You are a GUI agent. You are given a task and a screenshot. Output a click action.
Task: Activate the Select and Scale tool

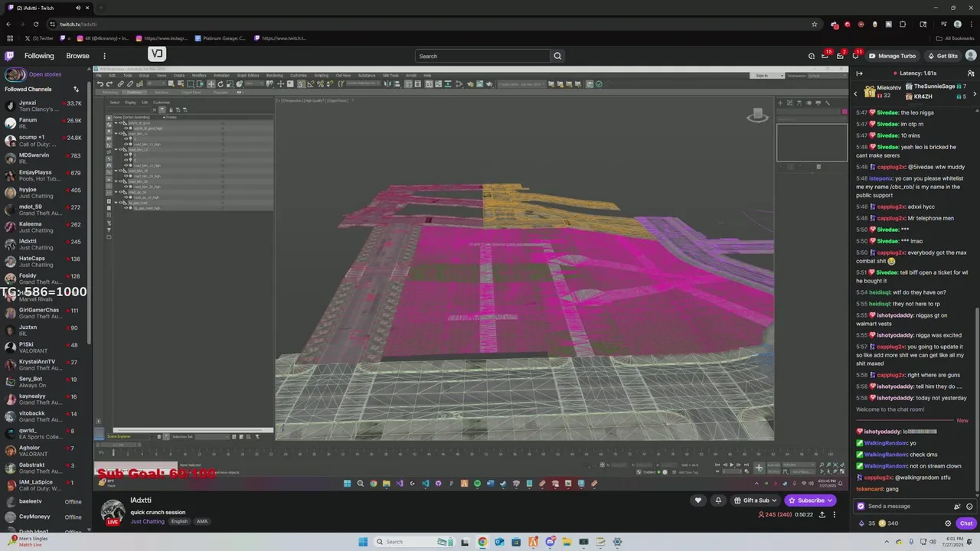230,84
